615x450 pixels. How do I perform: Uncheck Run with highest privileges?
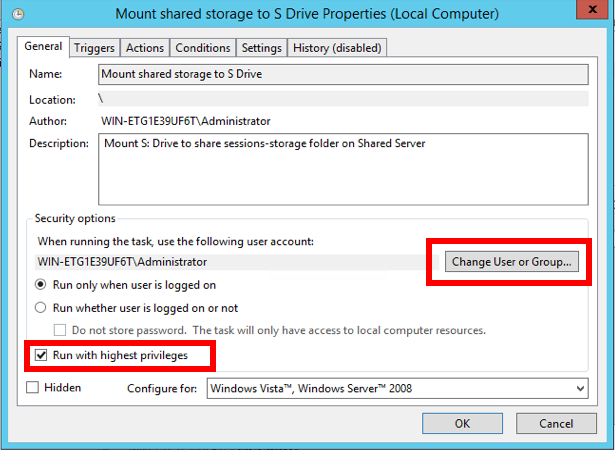coord(41,354)
